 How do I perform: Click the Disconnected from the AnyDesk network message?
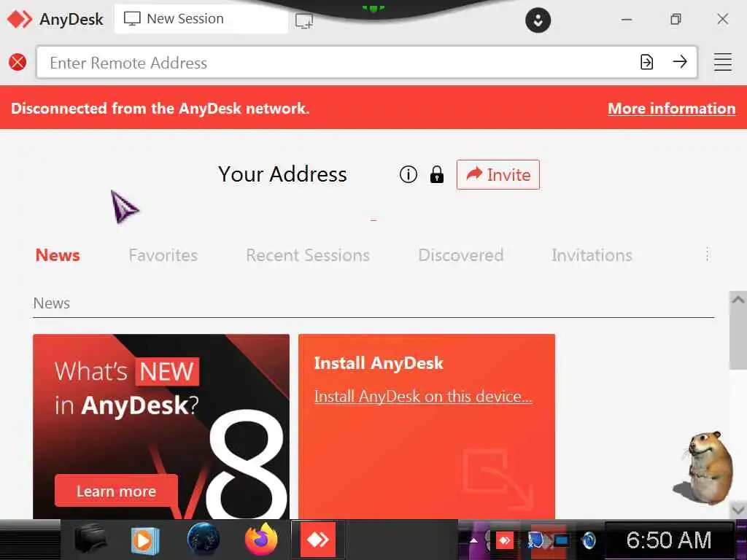[160, 109]
